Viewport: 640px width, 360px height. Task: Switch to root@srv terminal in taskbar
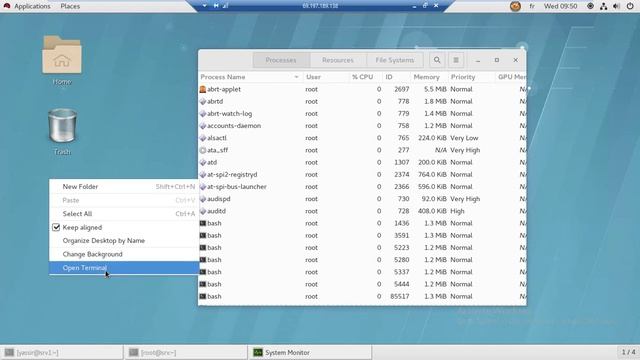coord(185,352)
